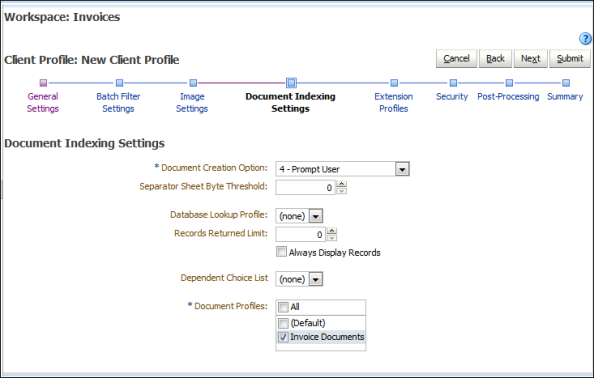Click the Cancel button
Viewport: 594px width, 378px height.
(x=456, y=59)
